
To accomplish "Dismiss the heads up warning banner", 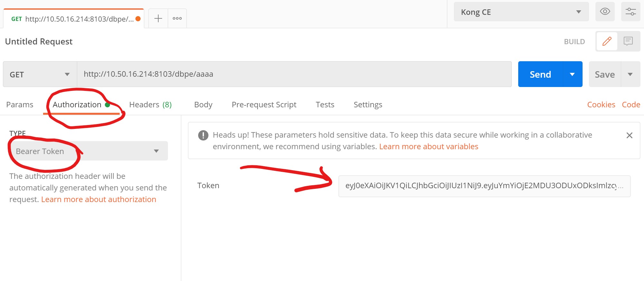I will click(629, 135).
